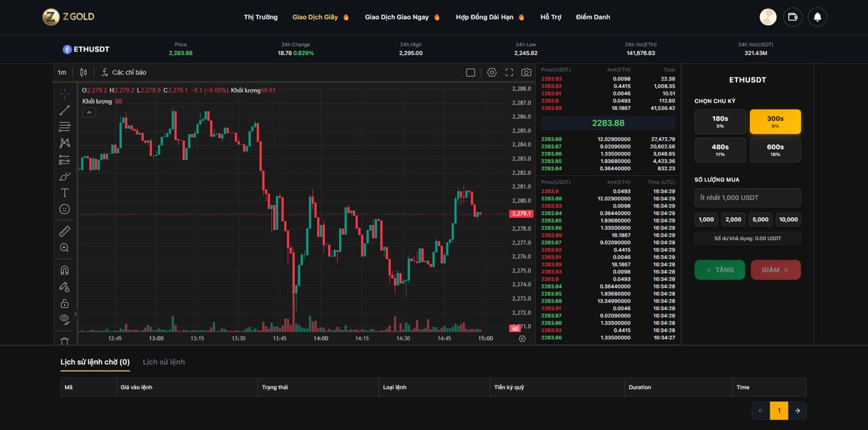The width and height of the screenshot is (868, 430).
Task: Choose the 480s 11% cycle option
Action: (720, 150)
